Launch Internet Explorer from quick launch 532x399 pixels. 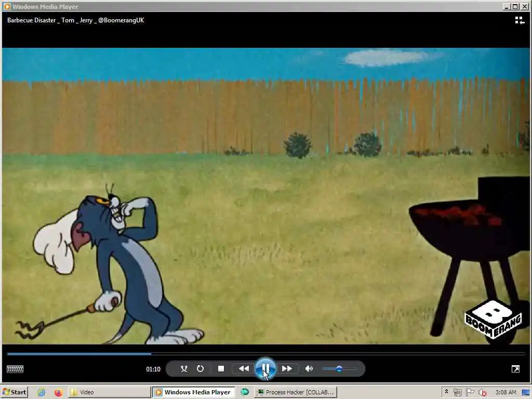pos(42,393)
